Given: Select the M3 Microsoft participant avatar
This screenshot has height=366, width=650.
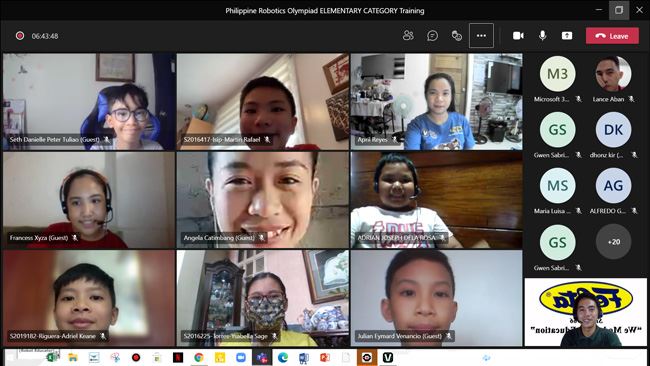Looking at the screenshot, I should coord(558,74).
